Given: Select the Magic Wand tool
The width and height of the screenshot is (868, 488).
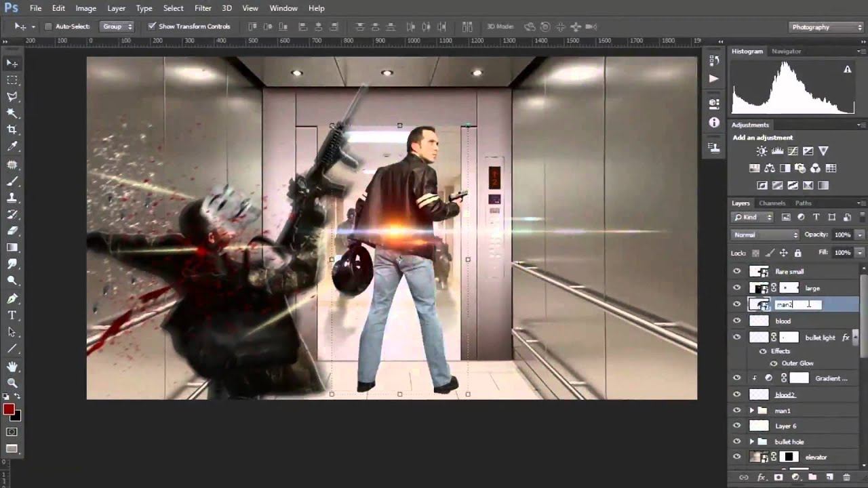Looking at the screenshot, I should point(12,113).
